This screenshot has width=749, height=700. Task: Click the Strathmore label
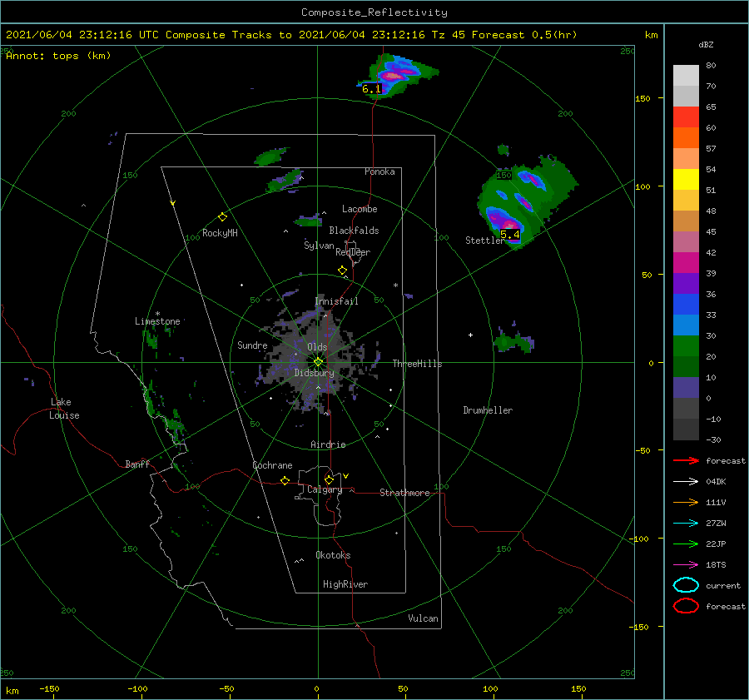[404, 493]
